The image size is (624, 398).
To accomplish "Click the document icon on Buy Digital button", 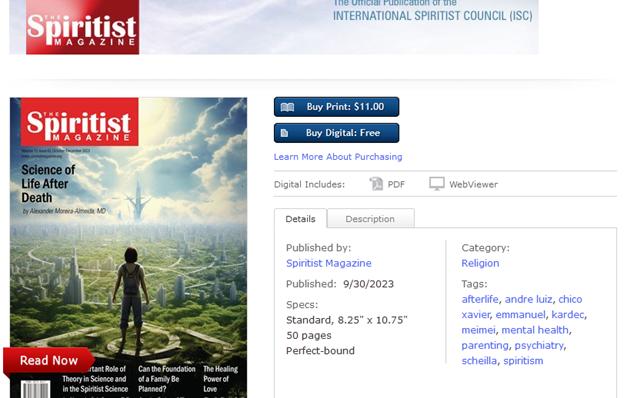I will (x=284, y=133).
